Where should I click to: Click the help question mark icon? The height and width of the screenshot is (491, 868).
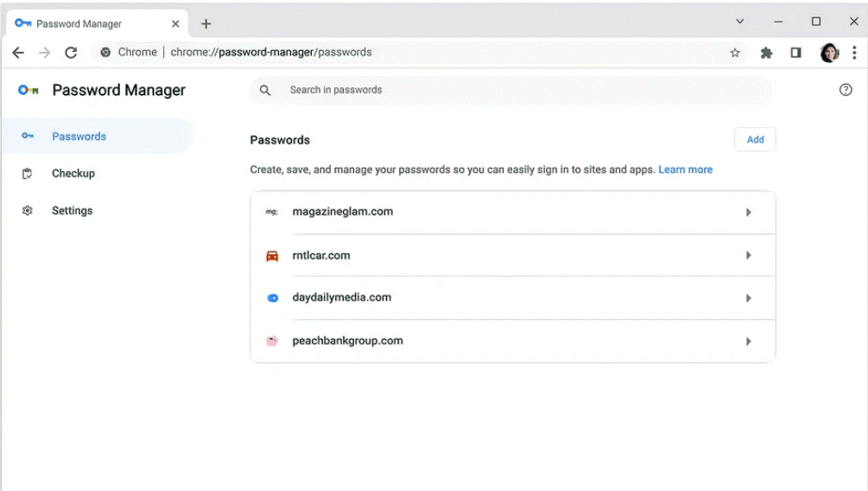pyautogui.click(x=846, y=90)
